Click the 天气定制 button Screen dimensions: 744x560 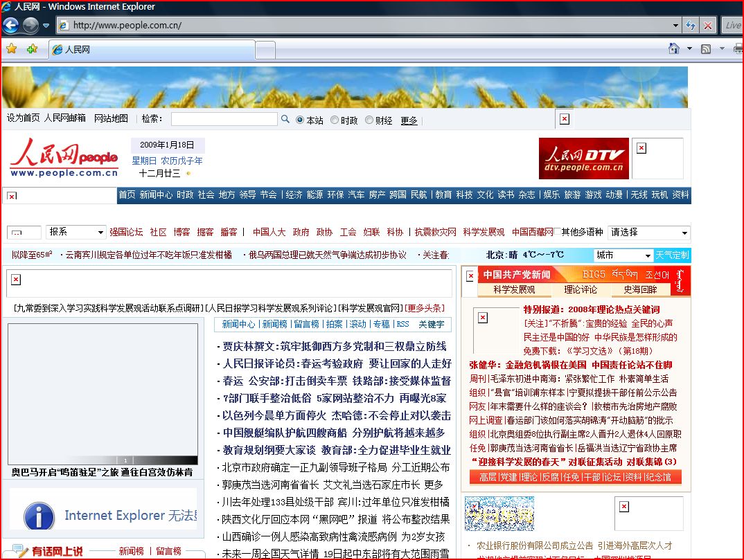click(x=672, y=255)
